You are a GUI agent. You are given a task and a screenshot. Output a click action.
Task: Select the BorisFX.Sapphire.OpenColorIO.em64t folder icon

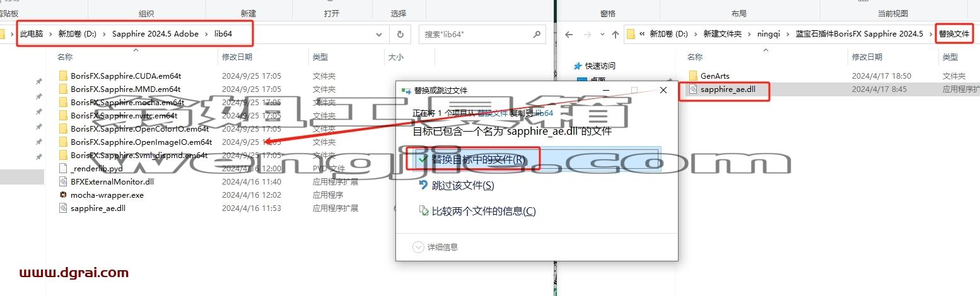(x=62, y=128)
